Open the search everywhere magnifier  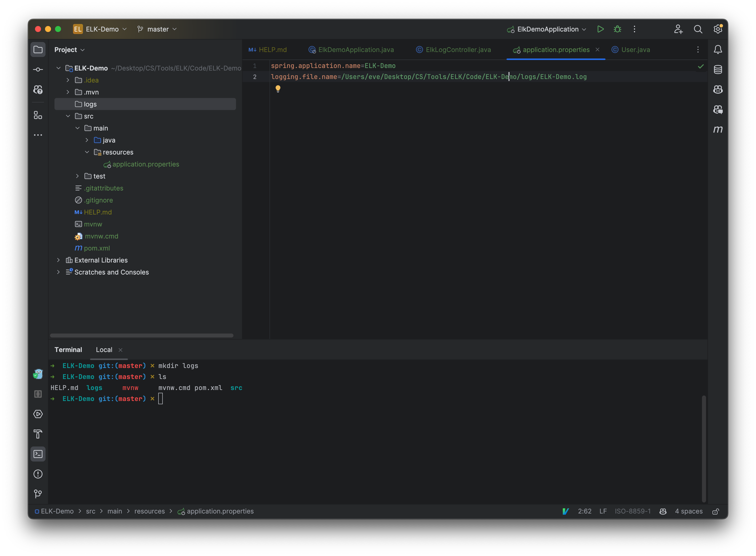698,29
